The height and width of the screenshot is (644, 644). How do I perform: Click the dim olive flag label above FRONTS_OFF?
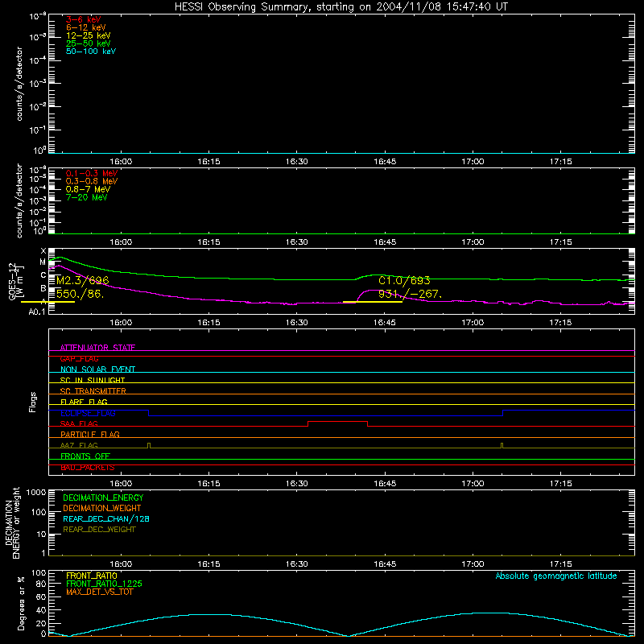79,445
